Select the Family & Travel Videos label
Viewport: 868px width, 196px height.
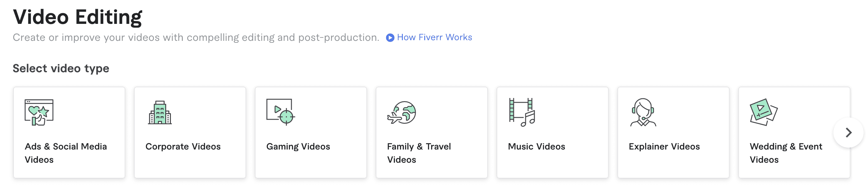[419, 153]
